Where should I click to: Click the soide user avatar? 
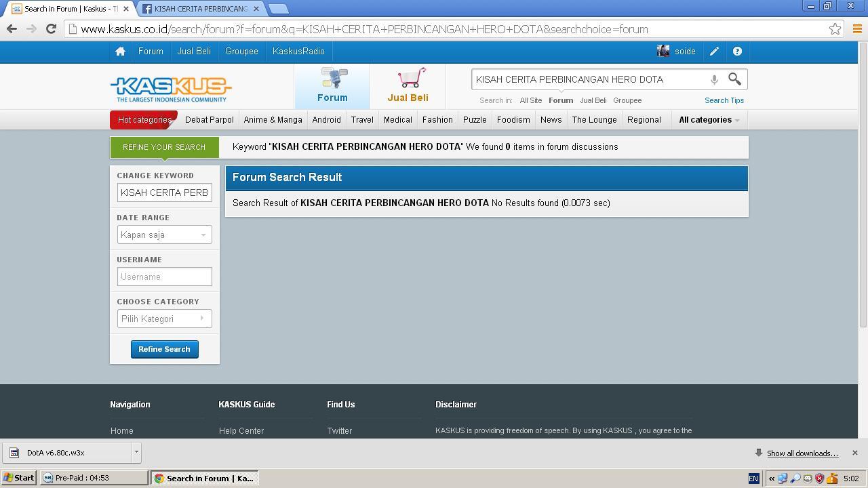point(663,52)
